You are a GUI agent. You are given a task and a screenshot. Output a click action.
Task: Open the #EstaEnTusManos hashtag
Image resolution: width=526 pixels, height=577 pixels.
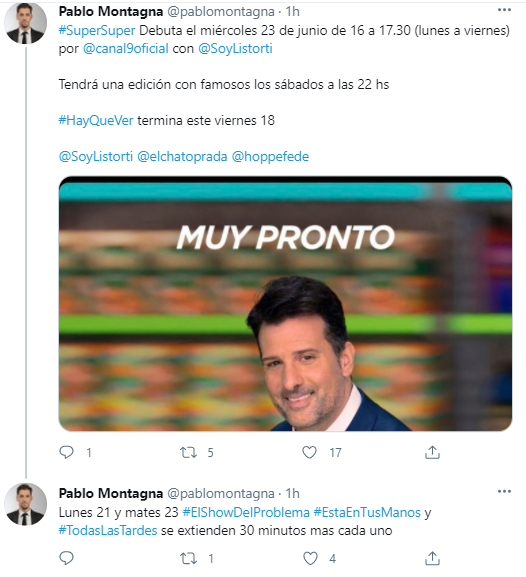coord(367,513)
